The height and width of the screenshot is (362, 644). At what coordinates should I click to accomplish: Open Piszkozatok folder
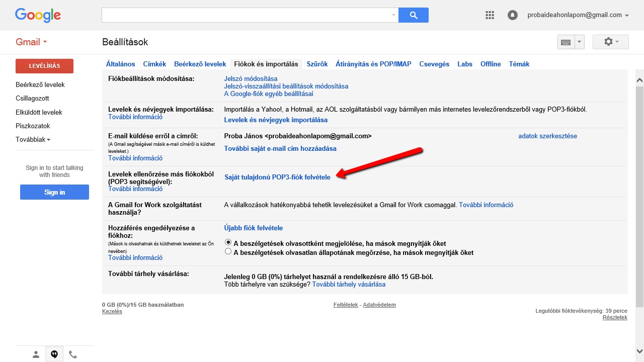[x=33, y=126]
